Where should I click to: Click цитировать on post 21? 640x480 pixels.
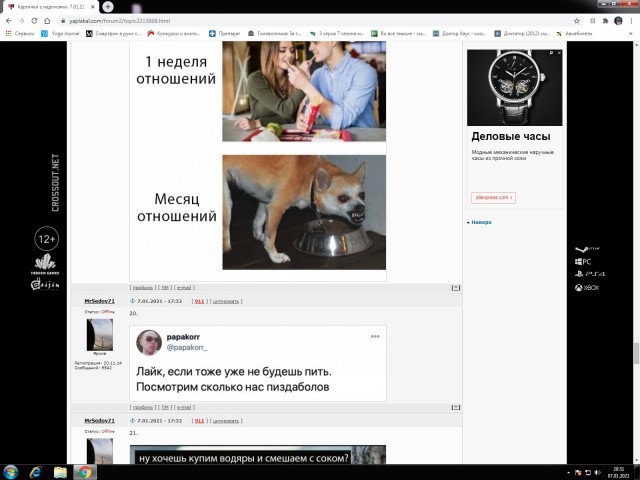click(x=226, y=421)
